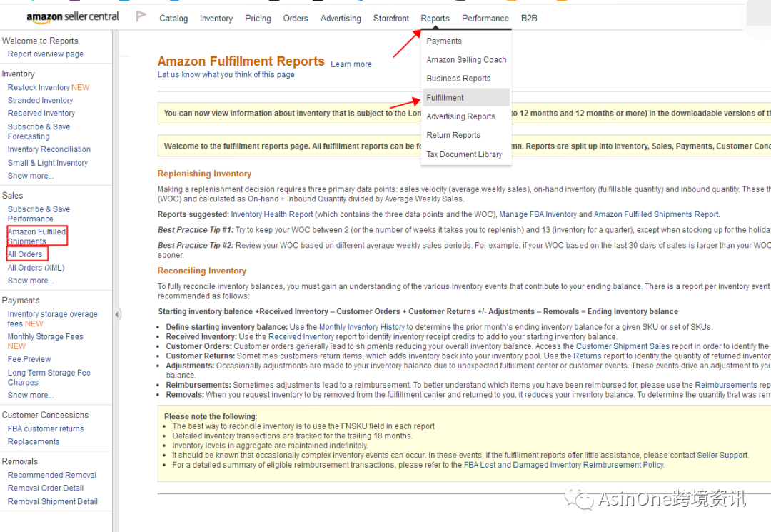
Task: Select Fulfillment in the Reports dropdown
Action: tap(466, 97)
